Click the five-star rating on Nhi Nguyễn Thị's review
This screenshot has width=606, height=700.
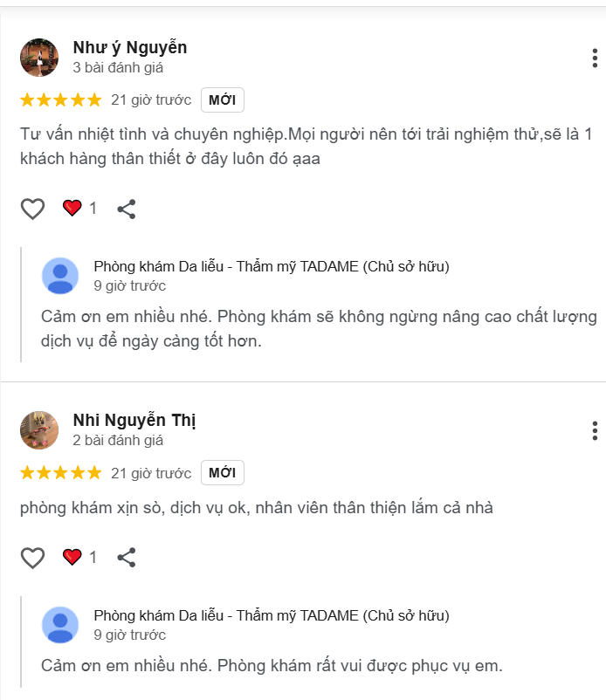point(61,472)
